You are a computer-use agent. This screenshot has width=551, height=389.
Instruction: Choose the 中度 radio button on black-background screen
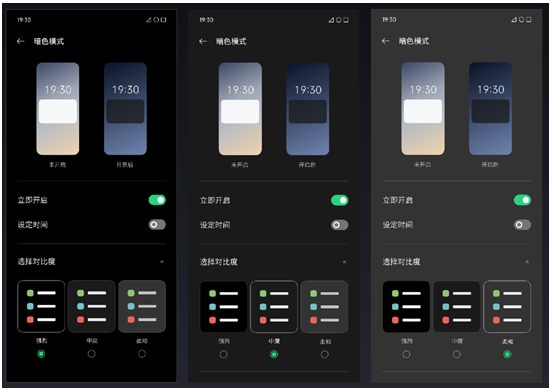pyautogui.click(x=91, y=354)
